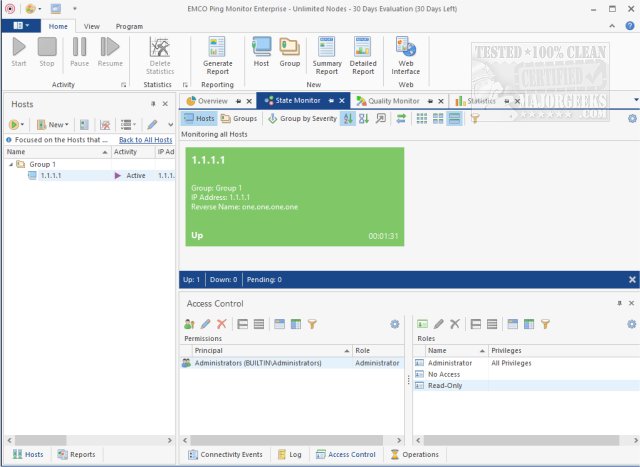This screenshot has width=640, height=467.
Task: Pause monitoring from the ribbon
Action: (x=79, y=52)
